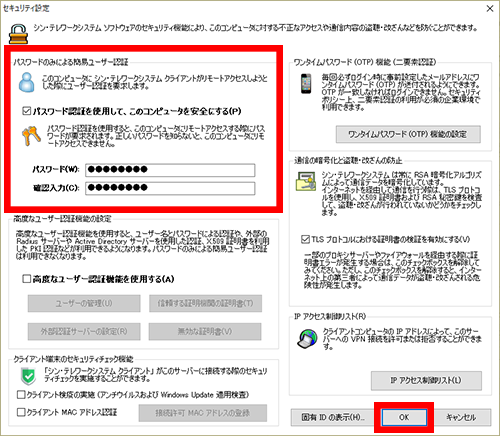Toggle TLS certificate verification checkbox
The height and width of the screenshot is (436, 500).
coord(305,239)
